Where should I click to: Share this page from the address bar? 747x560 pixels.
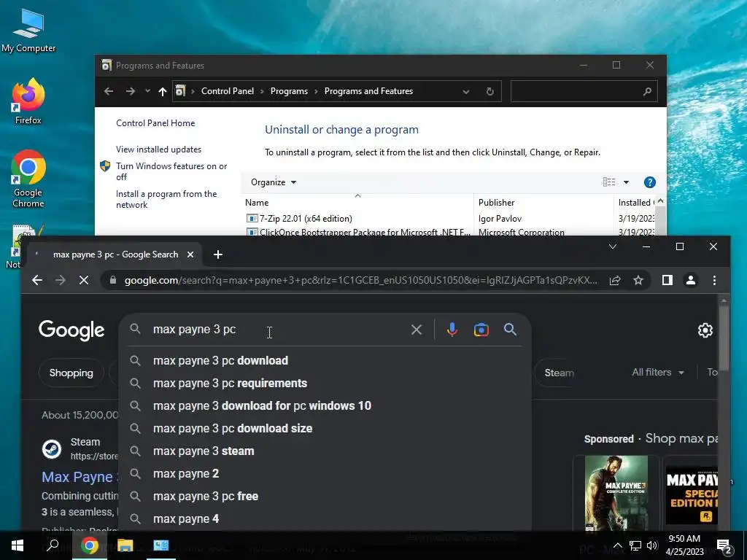tap(615, 280)
